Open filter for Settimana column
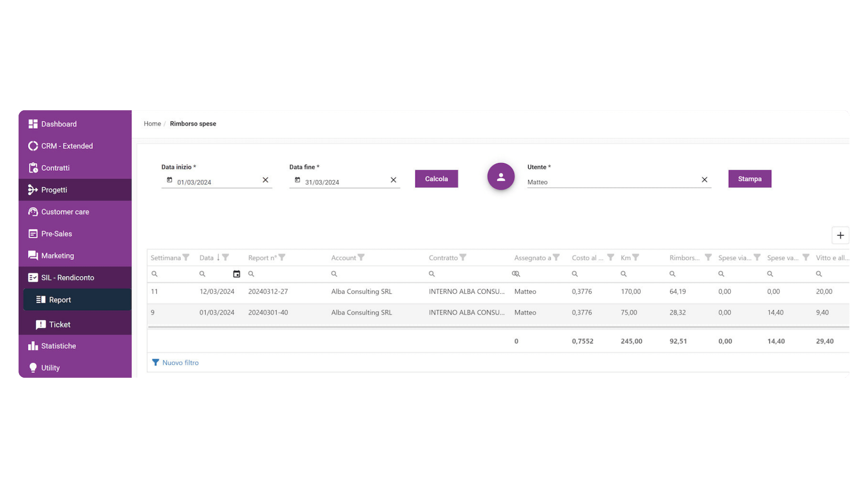The image size is (868, 488). [186, 258]
